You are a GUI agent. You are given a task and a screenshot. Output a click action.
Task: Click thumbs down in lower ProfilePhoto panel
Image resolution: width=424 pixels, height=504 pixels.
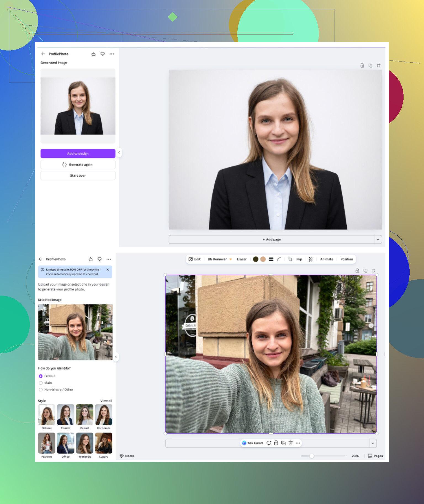100,259
